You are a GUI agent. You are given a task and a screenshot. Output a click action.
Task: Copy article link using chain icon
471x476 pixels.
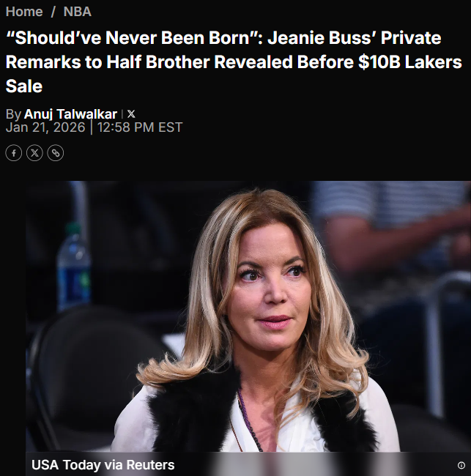(56, 153)
